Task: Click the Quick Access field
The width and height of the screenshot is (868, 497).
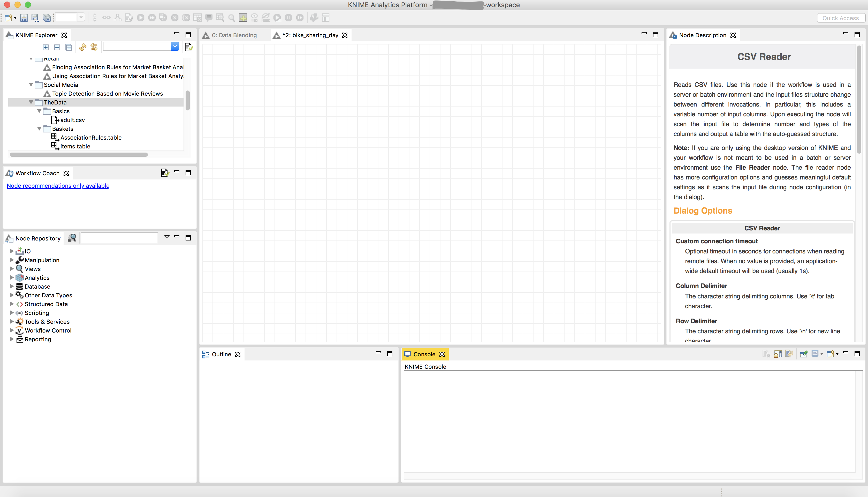Action: (x=841, y=18)
